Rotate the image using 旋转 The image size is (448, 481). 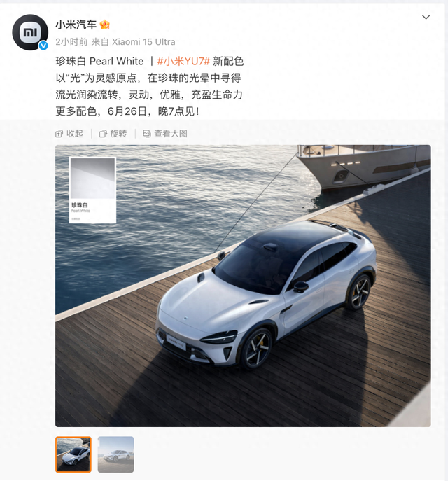point(113,134)
